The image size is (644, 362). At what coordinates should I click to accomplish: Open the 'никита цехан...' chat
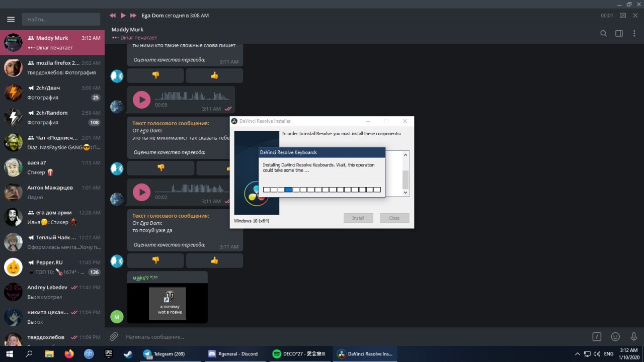tap(52, 317)
